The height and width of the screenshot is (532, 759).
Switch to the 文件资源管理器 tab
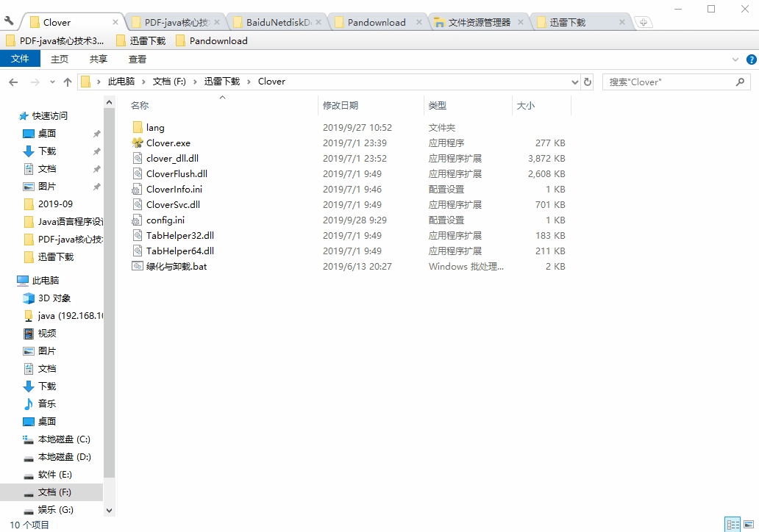tap(480, 22)
